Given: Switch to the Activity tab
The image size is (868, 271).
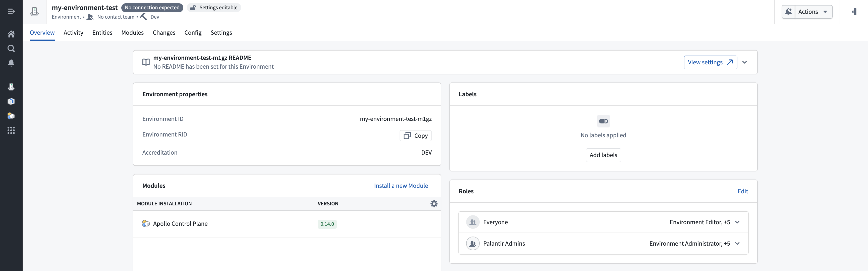Looking at the screenshot, I should click(x=73, y=33).
